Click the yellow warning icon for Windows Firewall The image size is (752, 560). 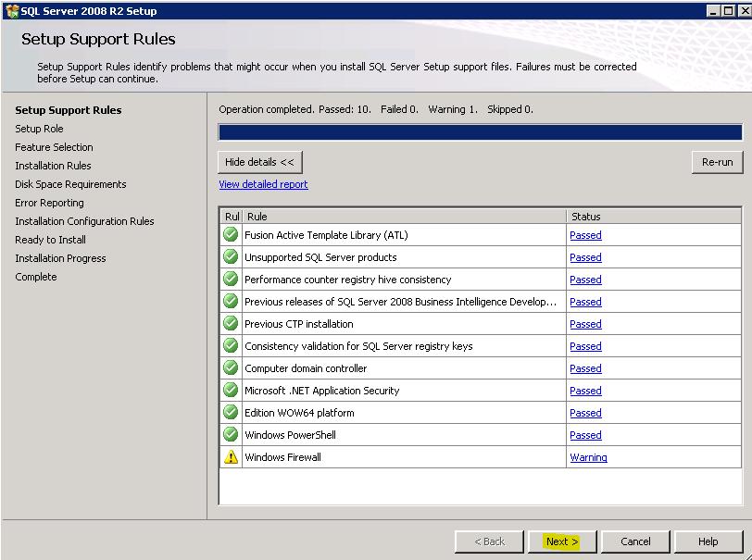point(231,457)
